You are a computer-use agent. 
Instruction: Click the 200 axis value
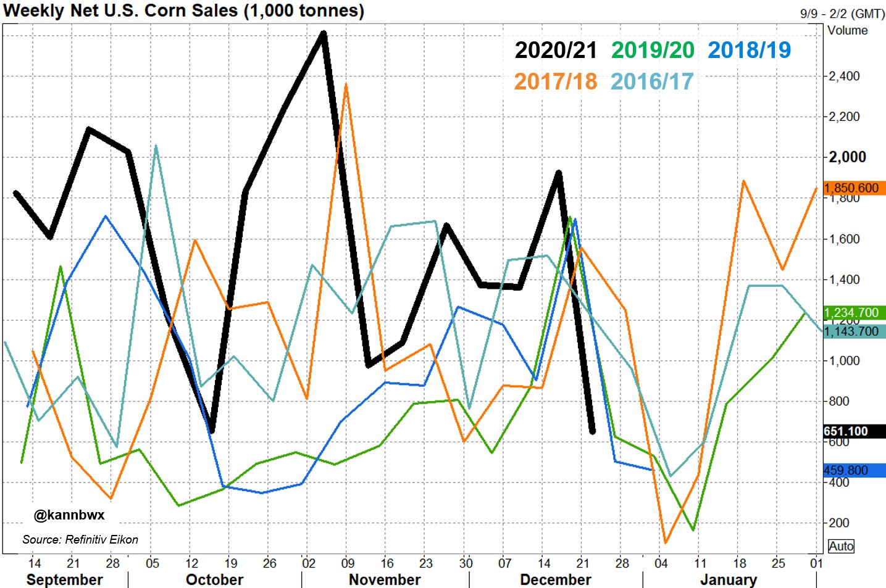[x=839, y=523]
